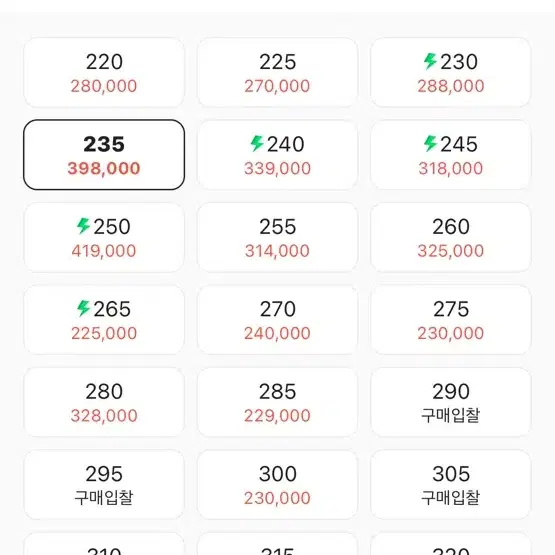
Task: Place a purchase bid on size 295
Action: click(x=104, y=485)
